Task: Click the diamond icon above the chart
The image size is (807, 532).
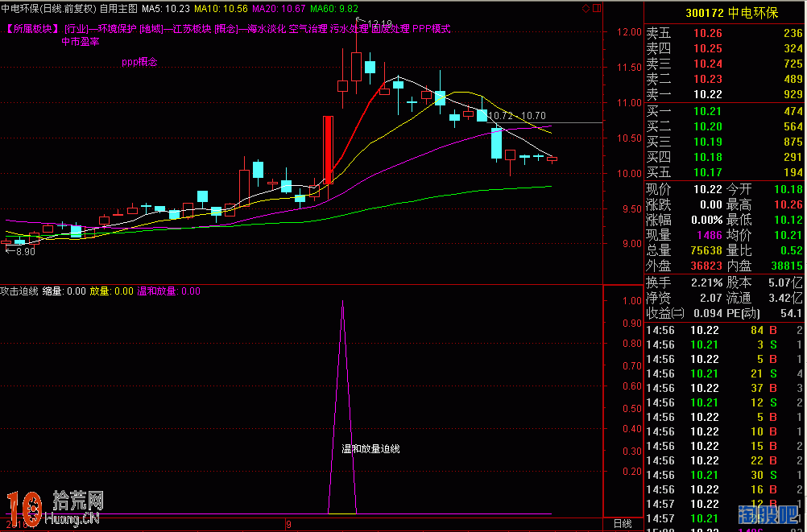Action: 584,8
